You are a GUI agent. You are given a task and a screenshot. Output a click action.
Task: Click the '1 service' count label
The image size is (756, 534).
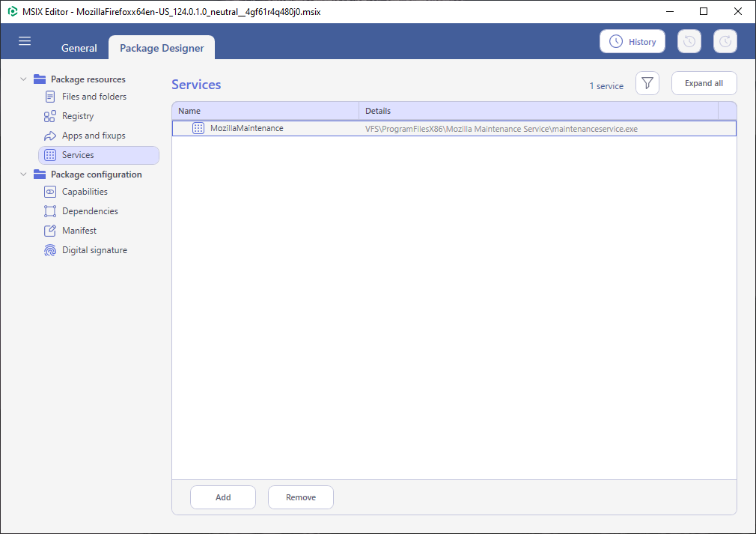click(606, 86)
